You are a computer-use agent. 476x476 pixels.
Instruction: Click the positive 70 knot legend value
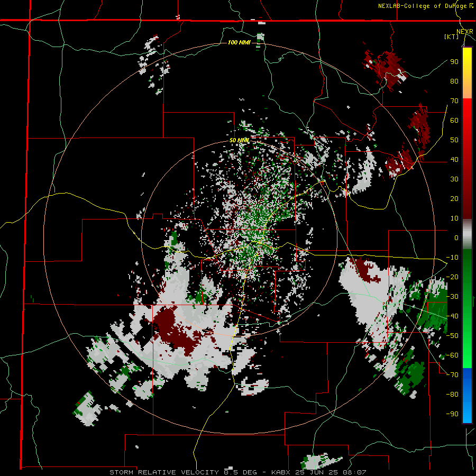tap(454, 101)
